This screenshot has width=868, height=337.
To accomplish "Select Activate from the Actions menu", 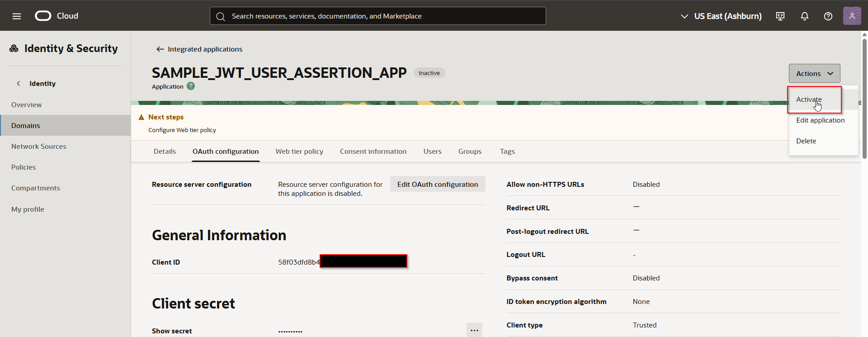I will tap(809, 100).
